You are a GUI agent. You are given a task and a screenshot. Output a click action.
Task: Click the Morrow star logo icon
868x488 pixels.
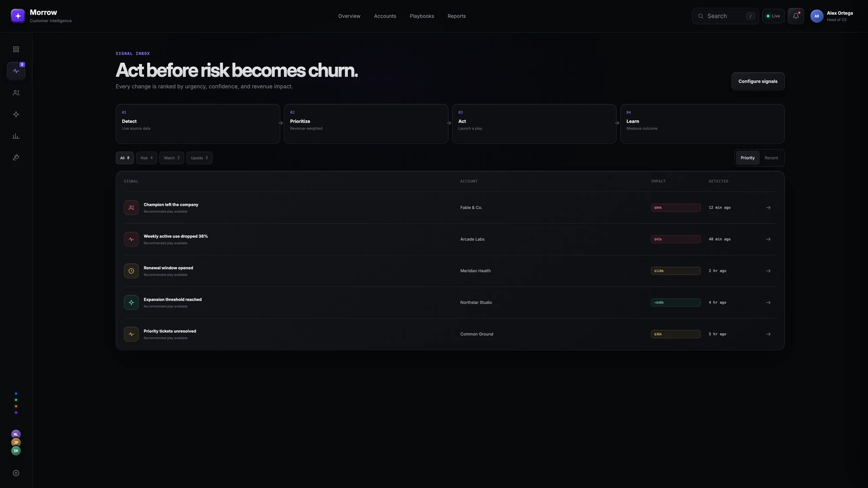click(x=18, y=16)
